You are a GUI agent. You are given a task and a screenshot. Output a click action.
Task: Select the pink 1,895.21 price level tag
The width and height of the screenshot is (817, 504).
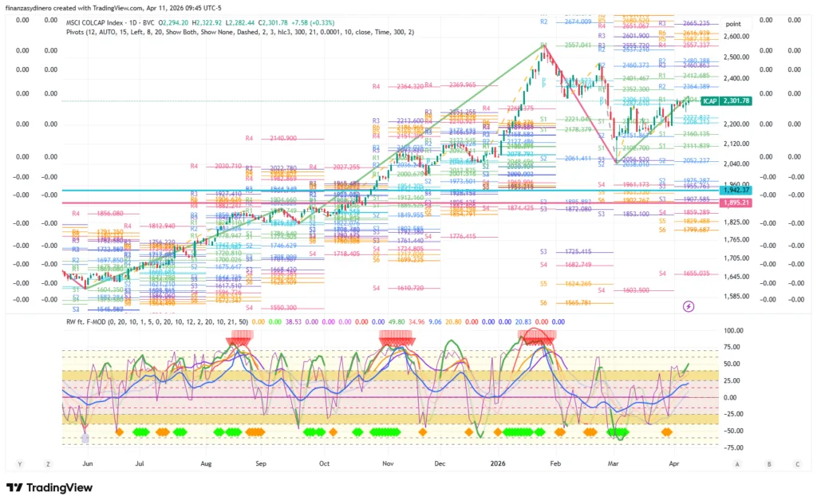coord(736,203)
